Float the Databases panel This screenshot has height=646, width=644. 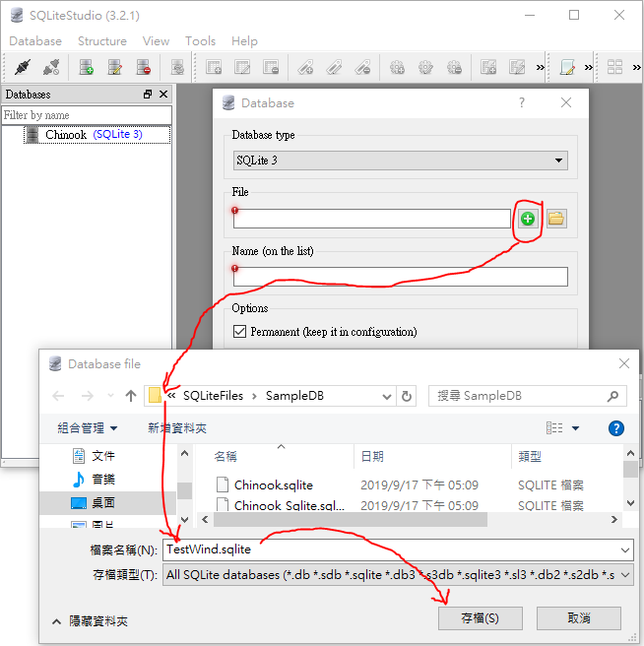coord(148,95)
